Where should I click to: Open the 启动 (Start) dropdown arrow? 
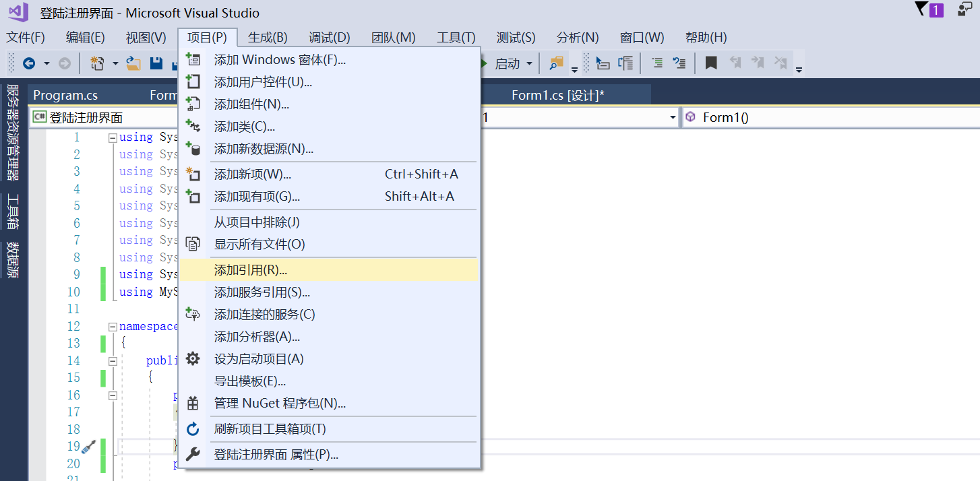point(530,63)
